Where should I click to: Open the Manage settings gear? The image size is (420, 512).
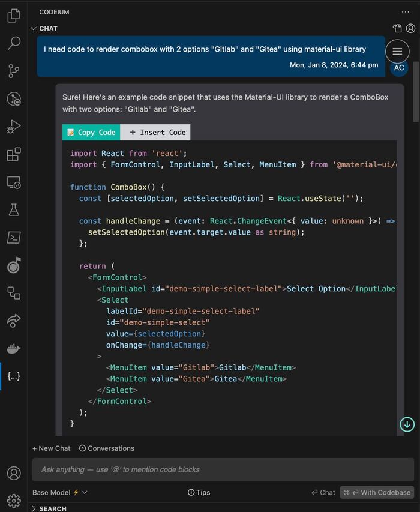tap(13, 500)
